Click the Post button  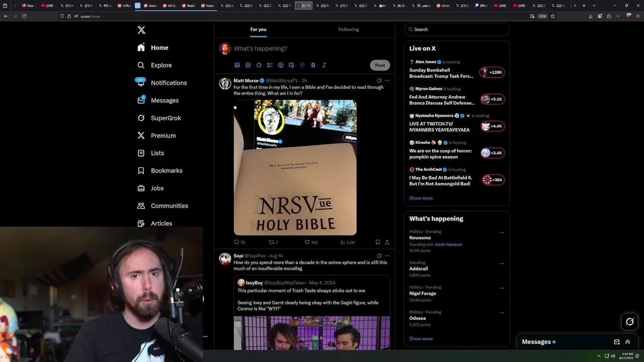click(x=380, y=65)
